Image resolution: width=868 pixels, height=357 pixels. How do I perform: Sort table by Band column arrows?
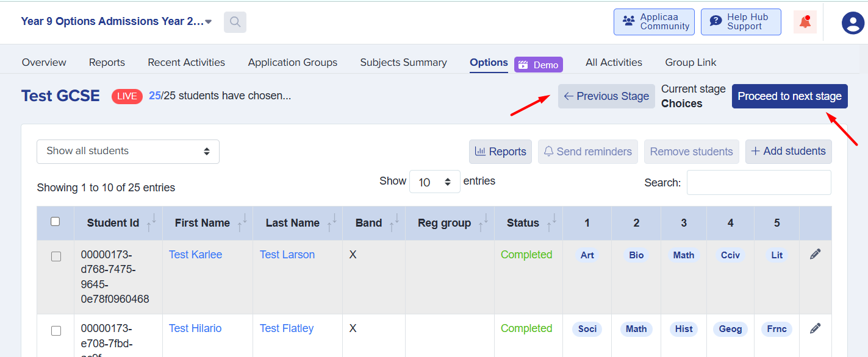pos(393,223)
